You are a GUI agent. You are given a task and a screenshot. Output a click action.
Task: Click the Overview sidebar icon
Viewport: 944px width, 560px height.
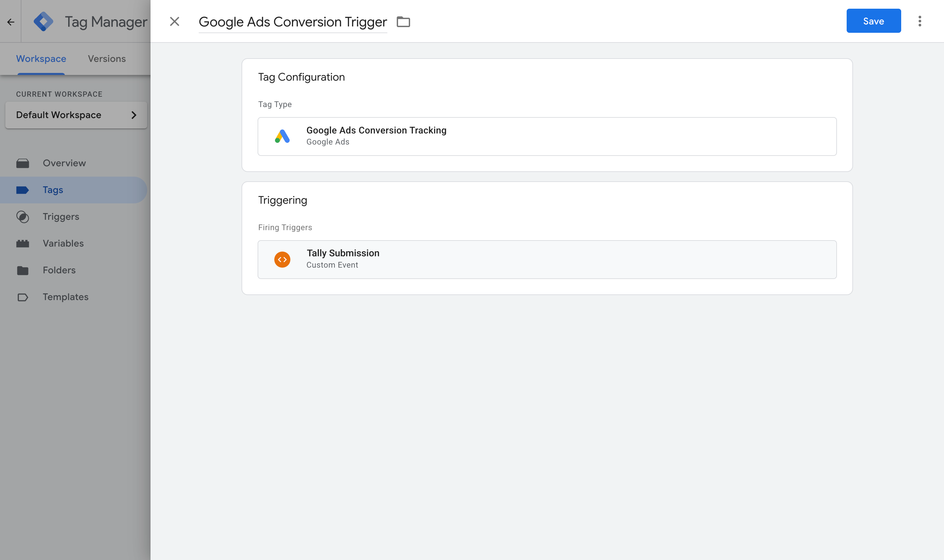click(x=23, y=163)
